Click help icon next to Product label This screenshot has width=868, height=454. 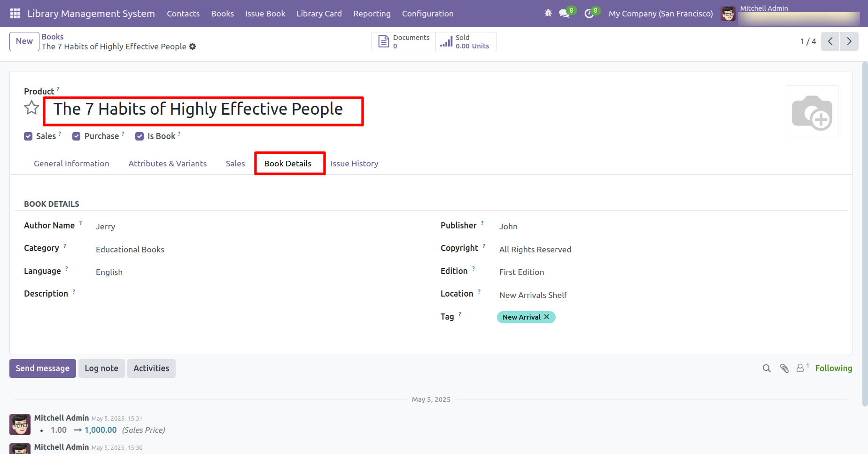(x=58, y=88)
